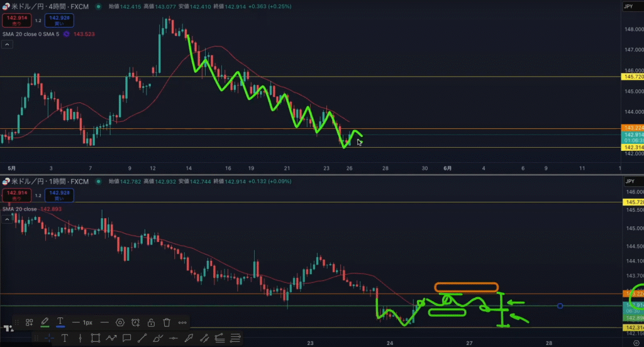Collapse the 1-hour chart indicator legend
The width and height of the screenshot is (644, 347).
point(7,219)
